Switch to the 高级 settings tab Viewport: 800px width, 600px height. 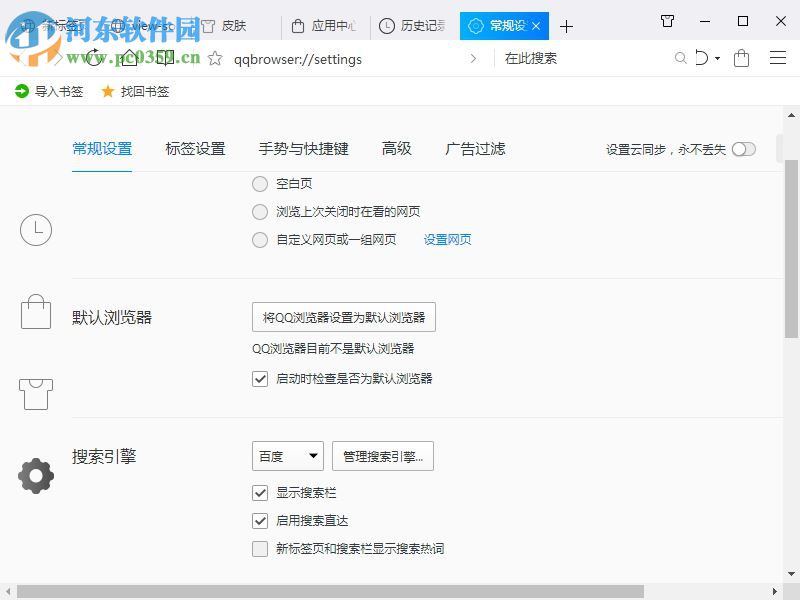396,148
